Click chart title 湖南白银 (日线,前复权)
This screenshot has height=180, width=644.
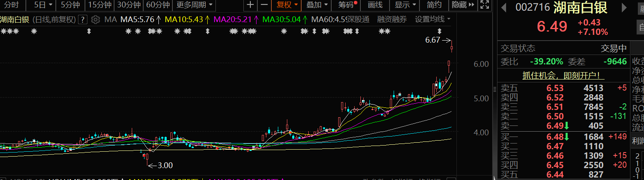point(38,19)
